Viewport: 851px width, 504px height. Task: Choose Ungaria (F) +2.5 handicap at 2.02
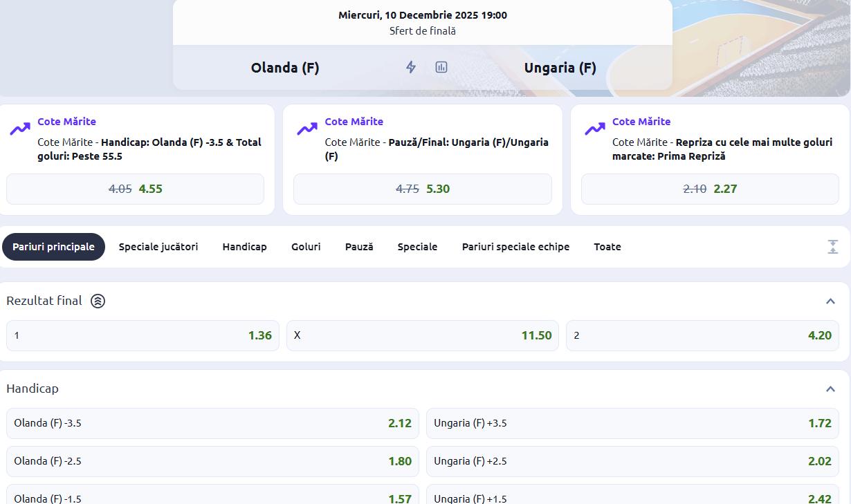(x=632, y=461)
